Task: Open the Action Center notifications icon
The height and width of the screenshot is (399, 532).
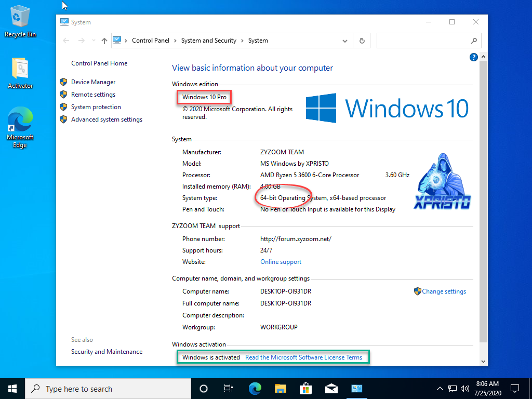Action: [515, 389]
